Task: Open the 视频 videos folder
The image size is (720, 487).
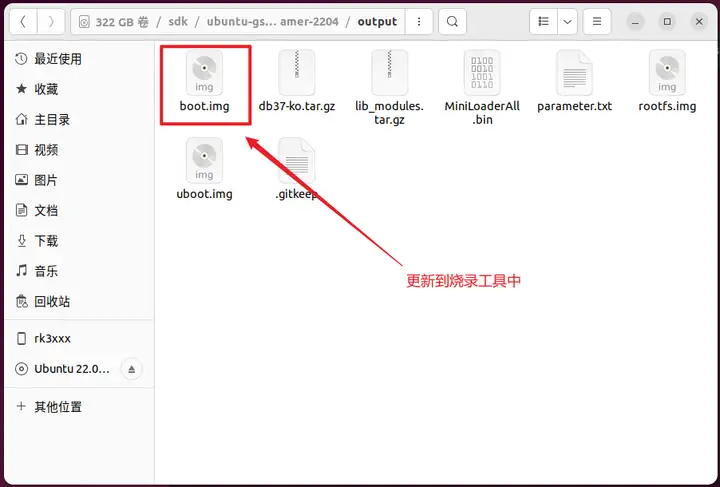Action: click(79, 150)
